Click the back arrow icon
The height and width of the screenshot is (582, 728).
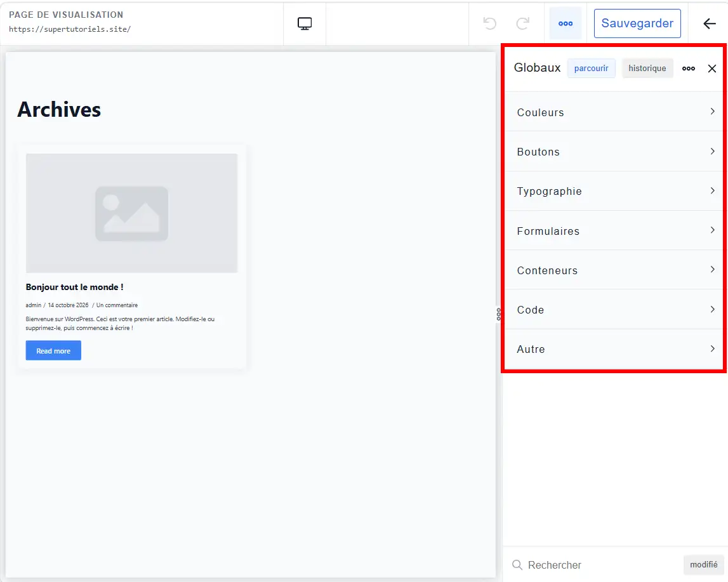point(709,23)
